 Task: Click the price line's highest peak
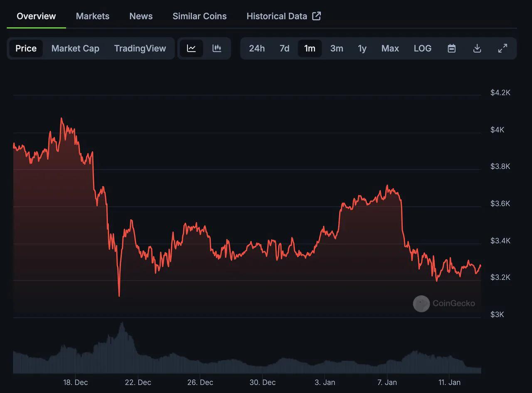click(62, 118)
